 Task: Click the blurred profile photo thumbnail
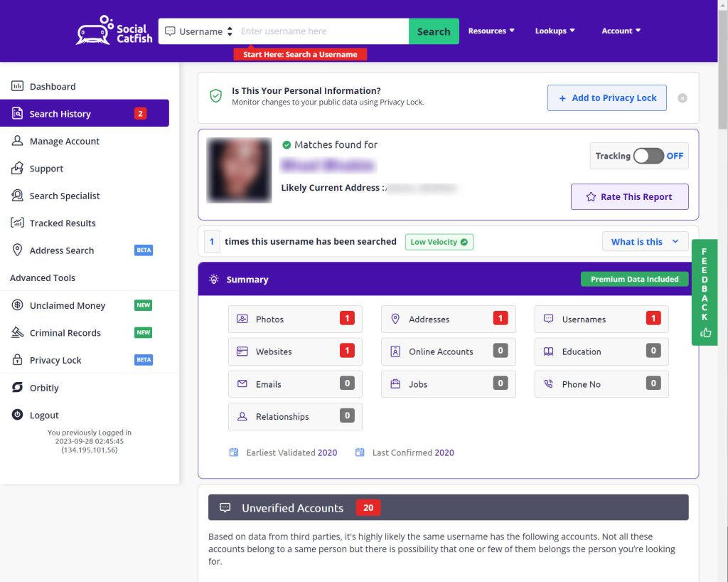pos(239,170)
